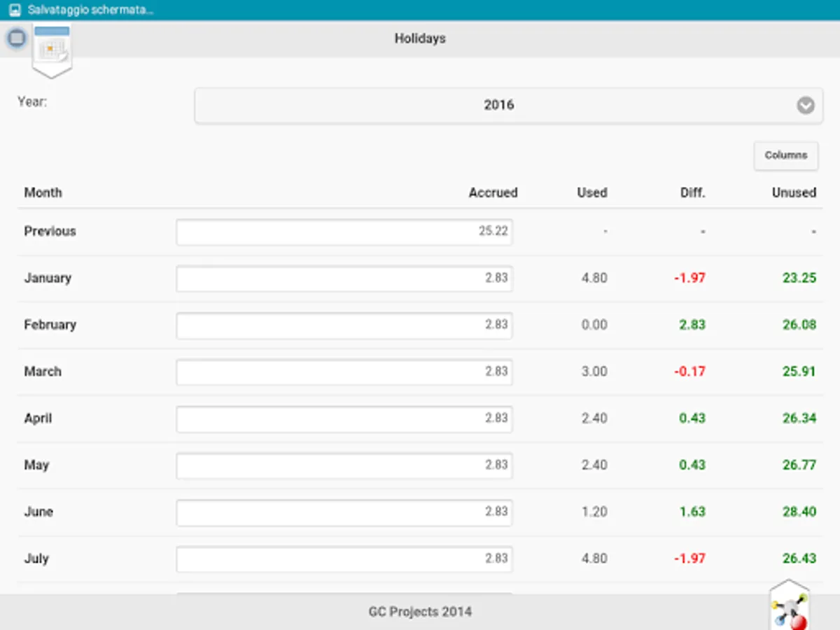Screen dimensions: 840x630
Task: Tap the round menu button at top-left
Action: (x=17, y=38)
